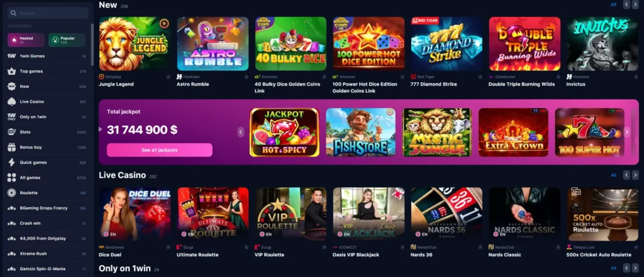Select the Heated category tab
This screenshot has width=644, height=277.
[x=26, y=40]
